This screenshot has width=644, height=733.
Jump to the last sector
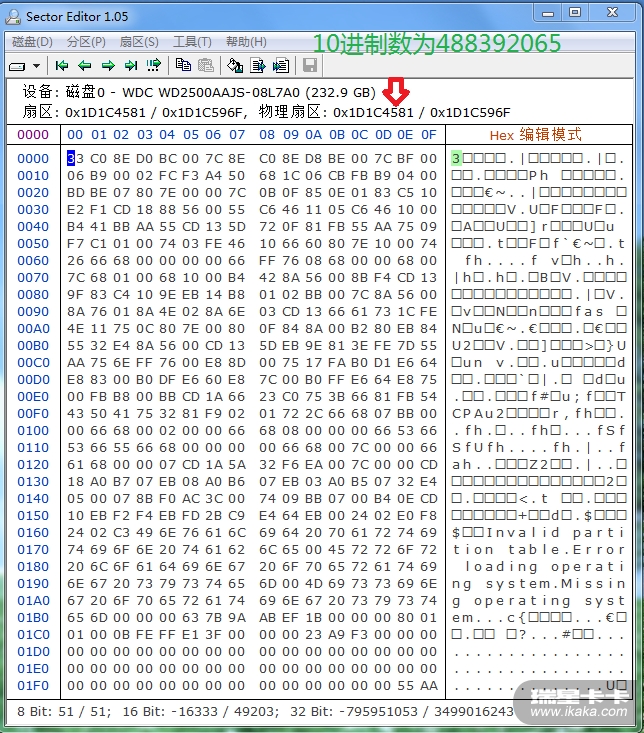tap(131, 65)
